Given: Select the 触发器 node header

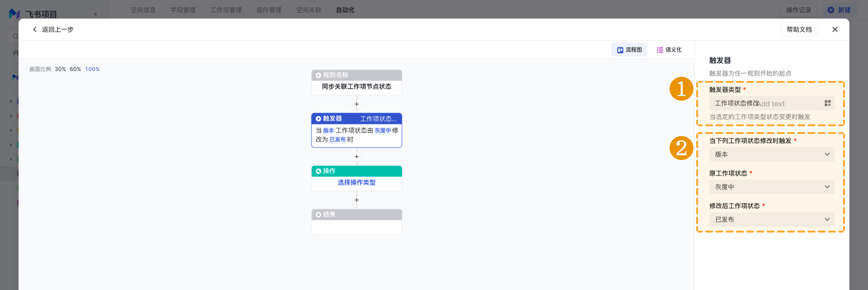Looking at the screenshot, I should click(356, 119).
